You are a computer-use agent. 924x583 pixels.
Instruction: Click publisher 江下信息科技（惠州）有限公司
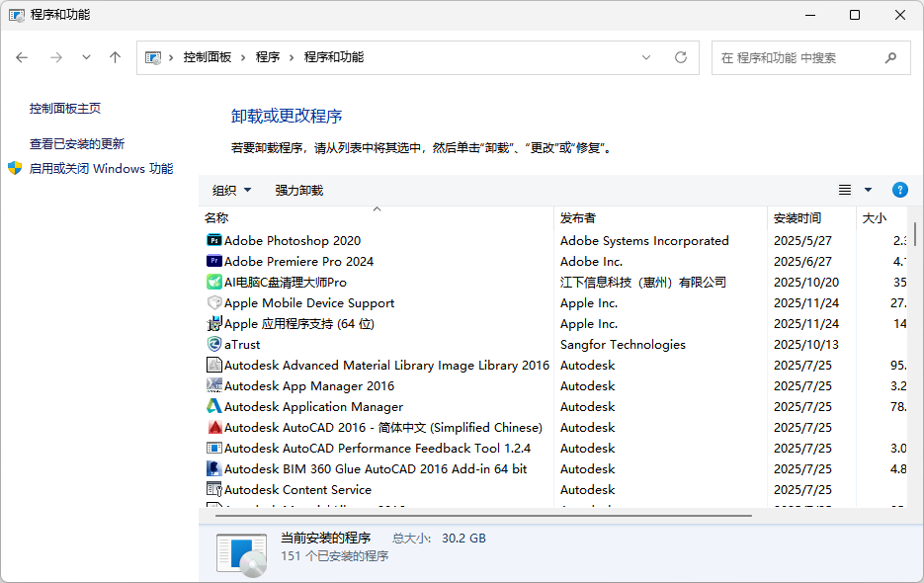pos(643,282)
